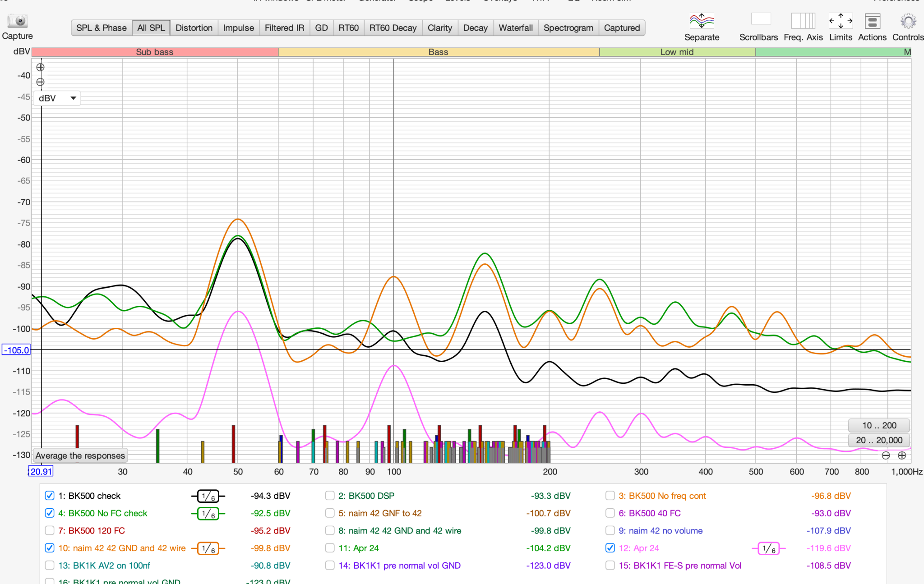Image resolution: width=924 pixels, height=584 pixels.
Task: Set range to 10 .. 200
Action: click(879, 425)
